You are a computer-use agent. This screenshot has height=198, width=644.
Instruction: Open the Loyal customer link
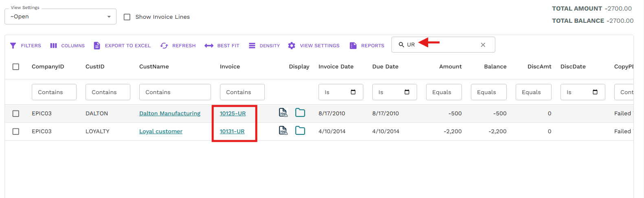tap(161, 132)
